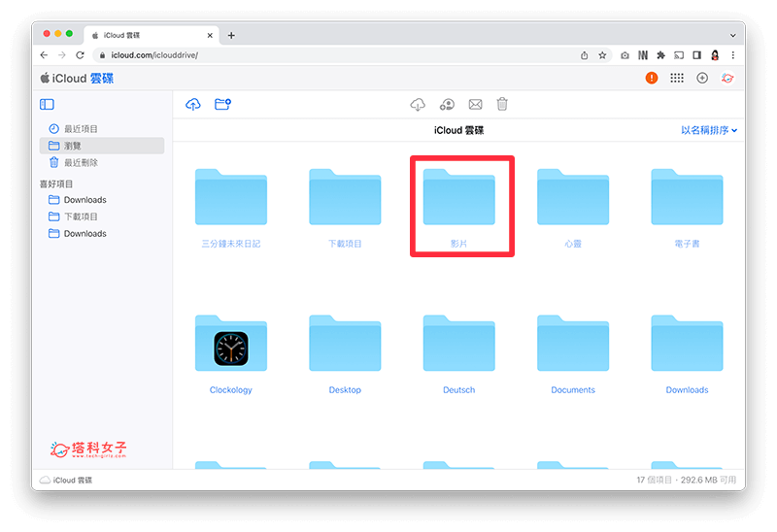Create a new folder with toolbar icon
777x532 pixels.
(222, 104)
